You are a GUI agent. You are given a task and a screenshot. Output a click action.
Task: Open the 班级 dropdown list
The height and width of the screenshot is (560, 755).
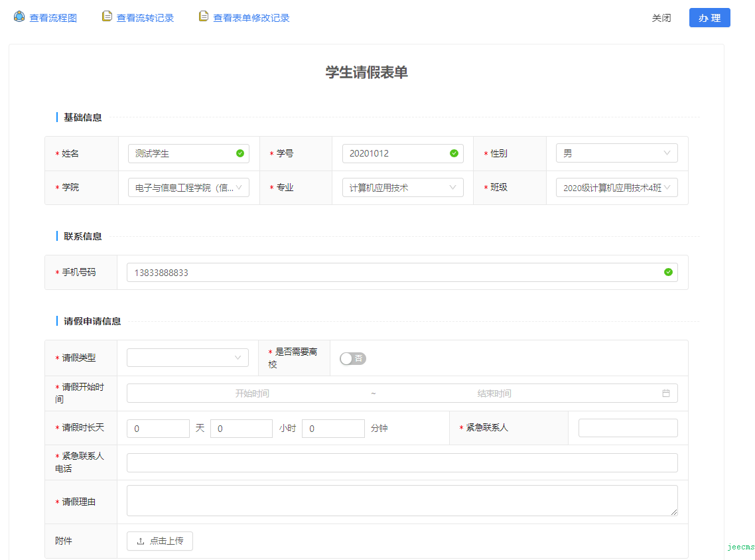coord(616,188)
